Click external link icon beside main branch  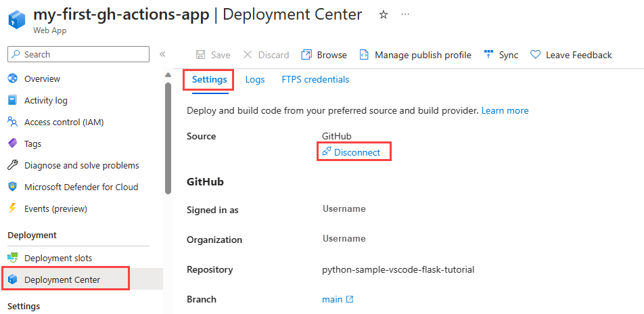click(350, 300)
